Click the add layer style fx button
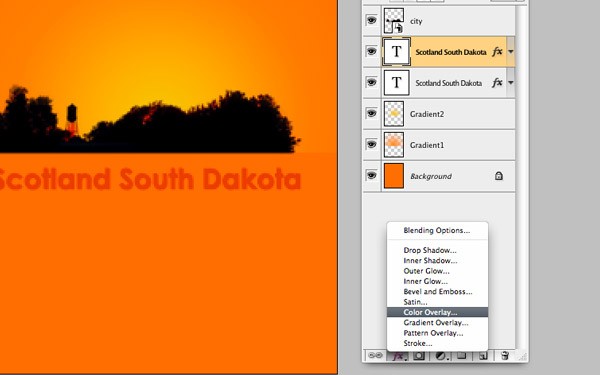 click(398, 356)
